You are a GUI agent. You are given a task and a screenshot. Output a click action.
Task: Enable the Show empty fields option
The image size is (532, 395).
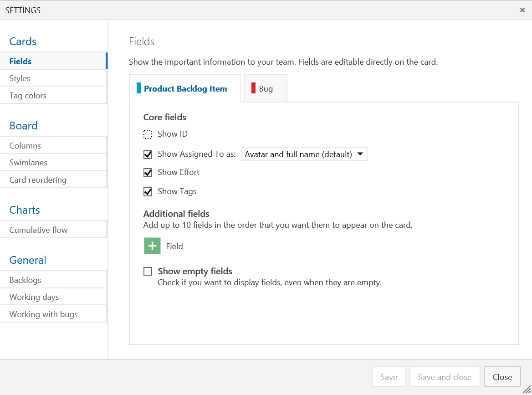click(148, 271)
